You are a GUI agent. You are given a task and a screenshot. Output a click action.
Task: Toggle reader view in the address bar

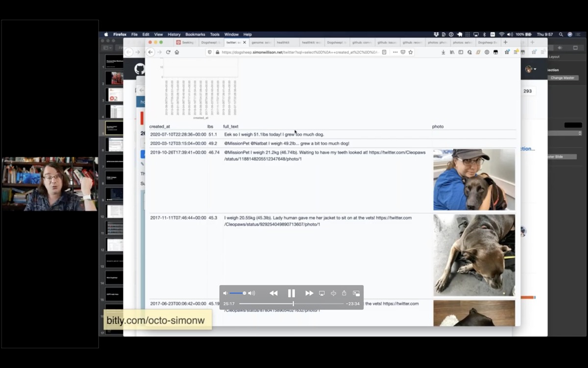coord(384,52)
